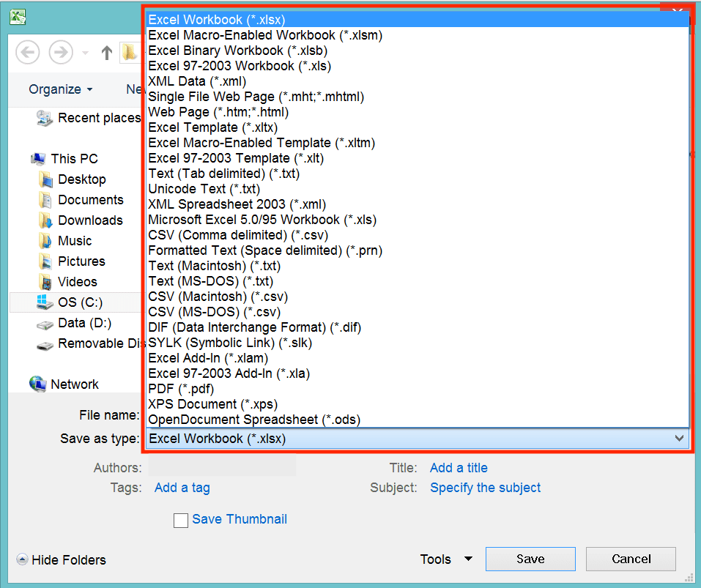
Task: Click the folder icon in the address bar
Action: (130, 52)
